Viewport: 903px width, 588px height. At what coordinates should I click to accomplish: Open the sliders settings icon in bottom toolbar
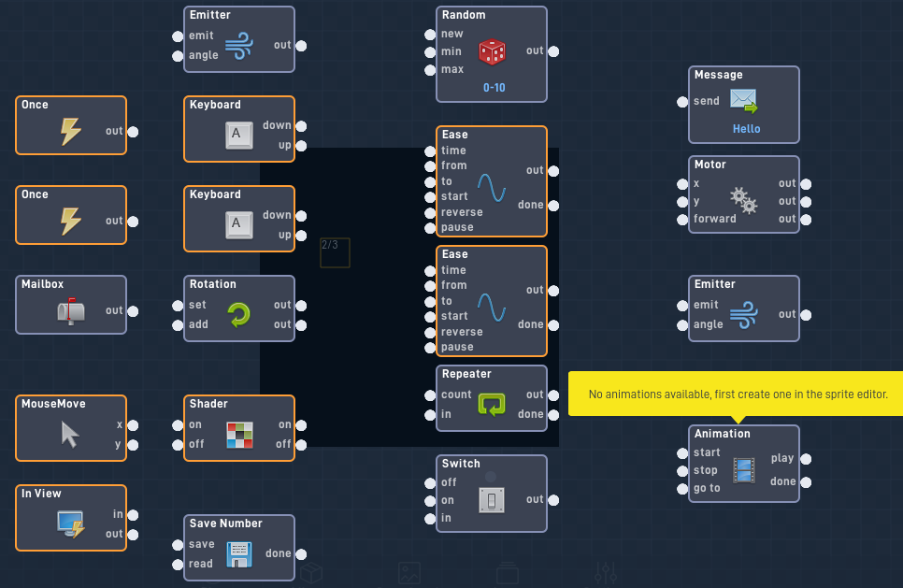pyautogui.click(x=607, y=572)
